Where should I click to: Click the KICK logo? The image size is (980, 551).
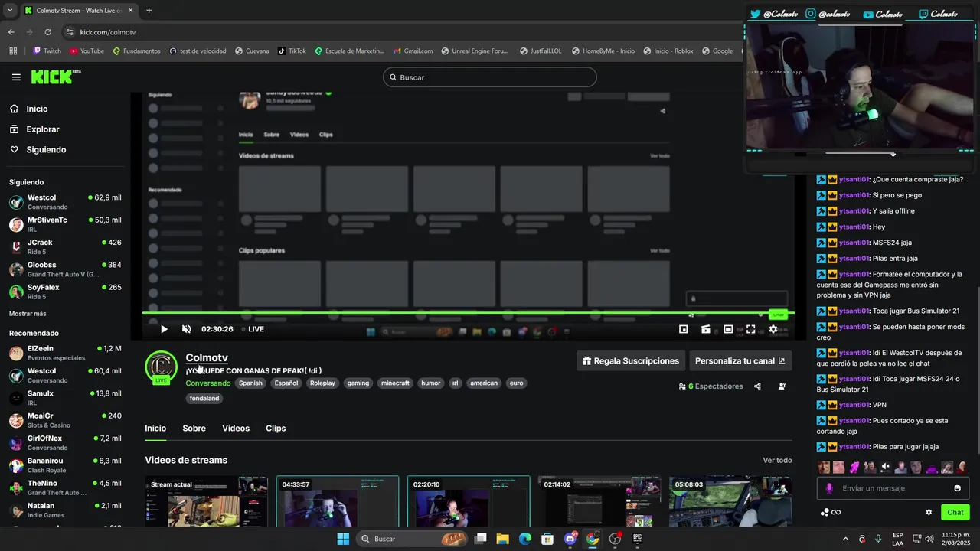pyautogui.click(x=55, y=77)
